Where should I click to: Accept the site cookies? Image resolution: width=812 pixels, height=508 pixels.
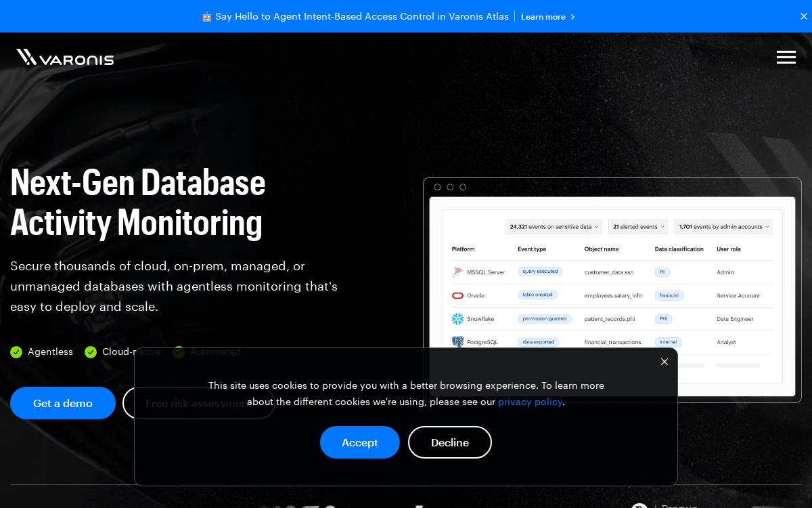pyautogui.click(x=360, y=442)
